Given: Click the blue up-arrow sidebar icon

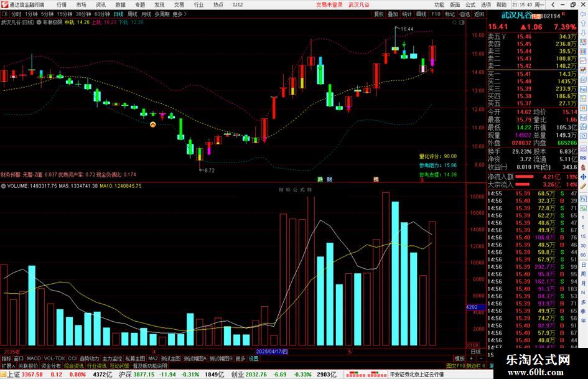Looking at the screenshot, I should tap(583, 24).
